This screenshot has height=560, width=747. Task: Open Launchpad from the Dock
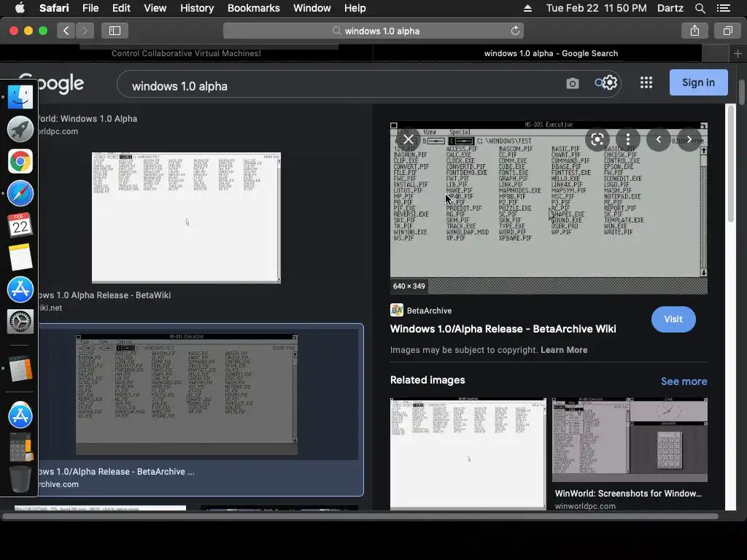pyautogui.click(x=20, y=128)
